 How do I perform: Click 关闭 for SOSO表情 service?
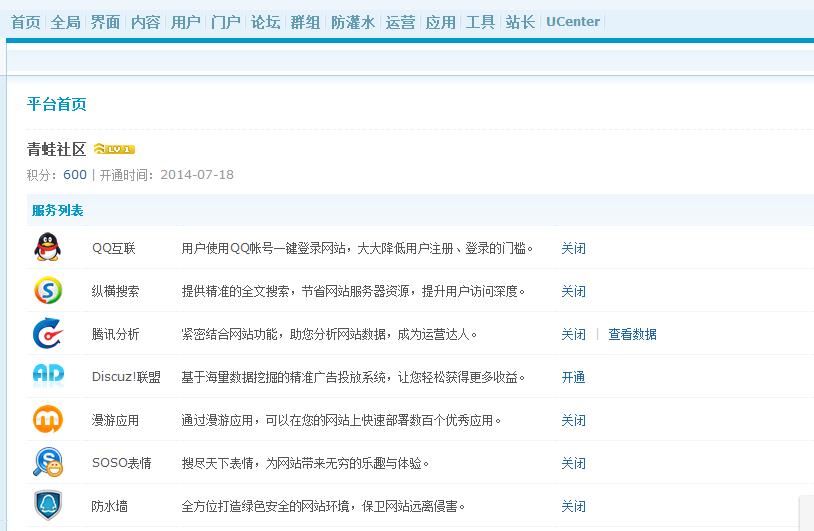click(x=573, y=464)
